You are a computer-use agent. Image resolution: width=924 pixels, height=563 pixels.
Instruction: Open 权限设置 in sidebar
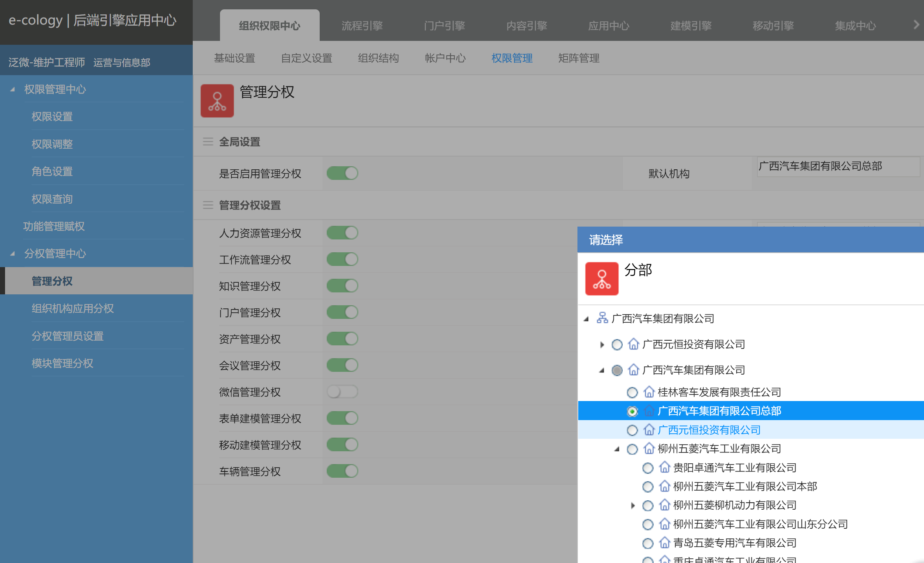pos(52,116)
